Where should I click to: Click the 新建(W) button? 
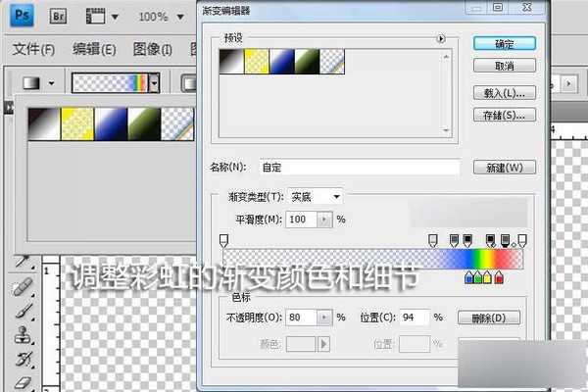(x=504, y=168)
